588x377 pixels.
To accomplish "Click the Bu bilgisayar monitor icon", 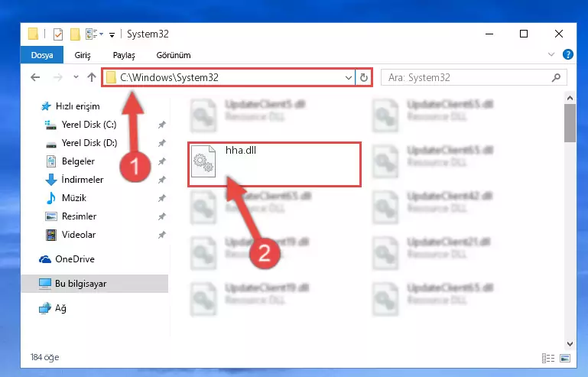I will tap(45, 284).
